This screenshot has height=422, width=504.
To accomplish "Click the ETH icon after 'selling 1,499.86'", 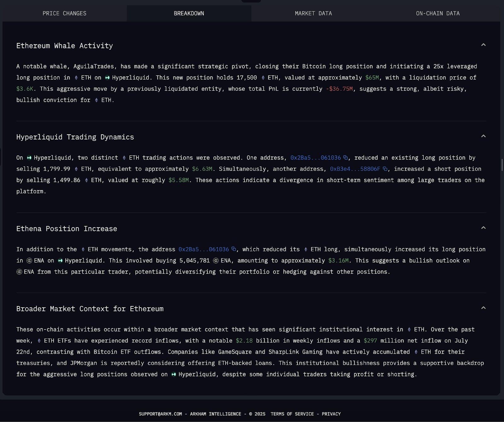I will tap(86, 180).
